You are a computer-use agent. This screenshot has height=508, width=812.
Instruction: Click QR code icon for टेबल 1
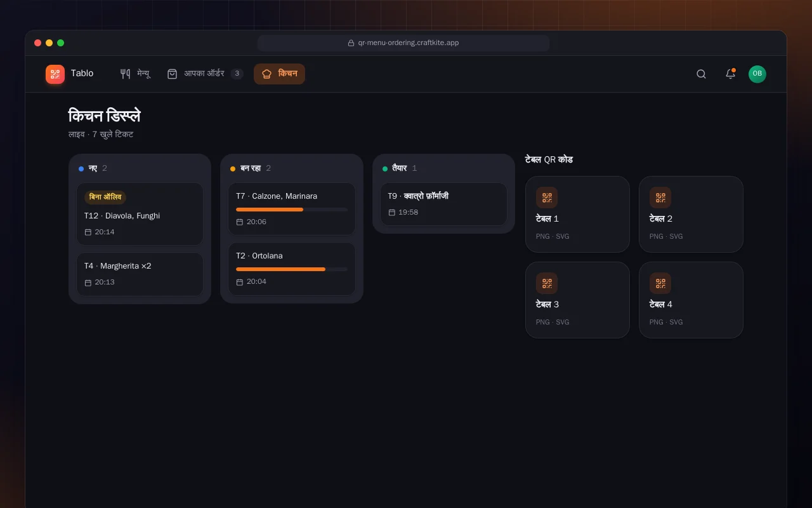coord(547,197)
